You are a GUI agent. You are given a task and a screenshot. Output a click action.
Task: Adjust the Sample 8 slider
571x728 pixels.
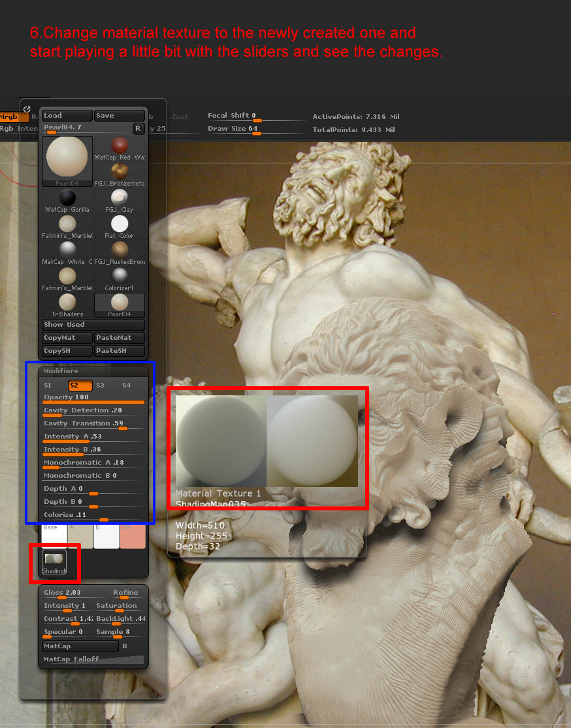pos(120,633)
